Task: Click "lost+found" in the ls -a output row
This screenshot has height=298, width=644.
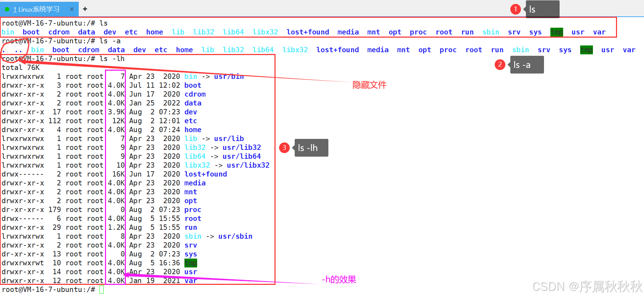Action: (338, 50)
